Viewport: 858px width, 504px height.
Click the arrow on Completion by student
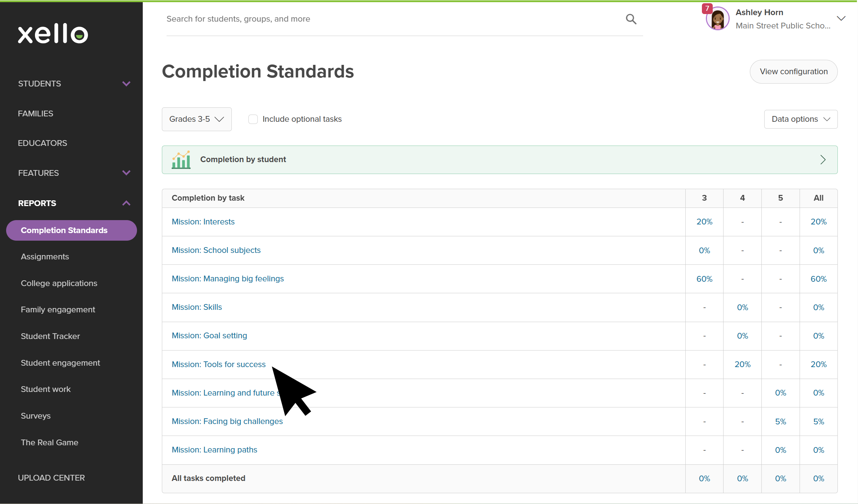pyautogui.click(x=823, y=160)
